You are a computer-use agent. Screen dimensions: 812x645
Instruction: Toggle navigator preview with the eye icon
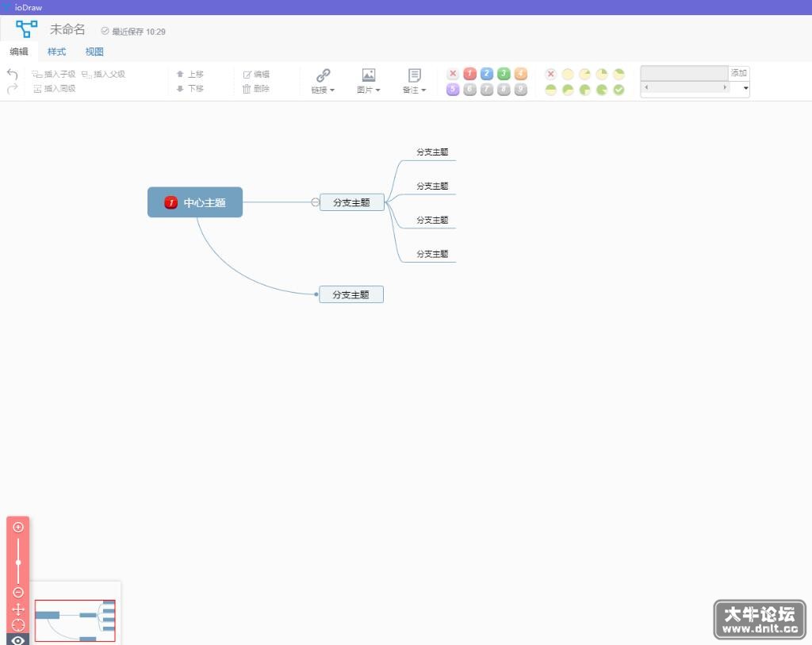pos(18,639)
